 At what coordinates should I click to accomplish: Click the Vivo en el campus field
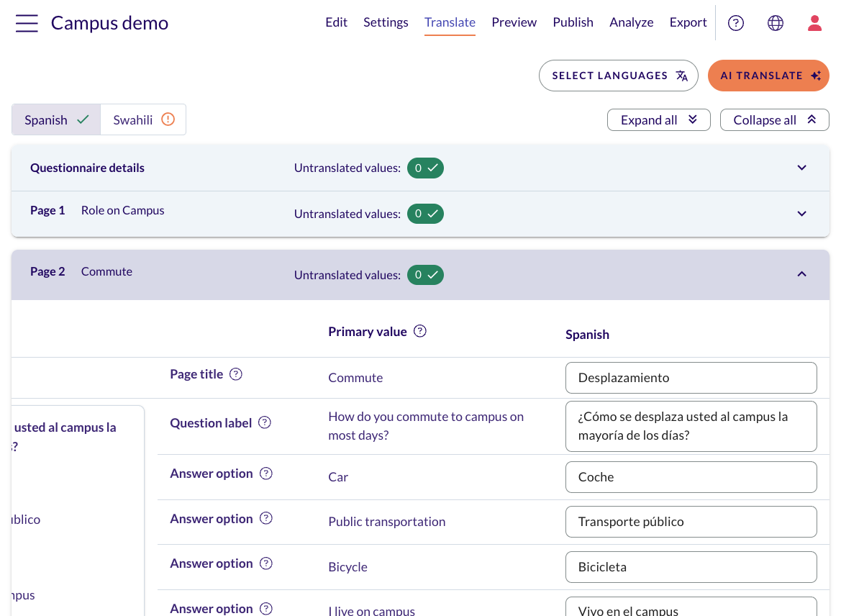point(691,607)
